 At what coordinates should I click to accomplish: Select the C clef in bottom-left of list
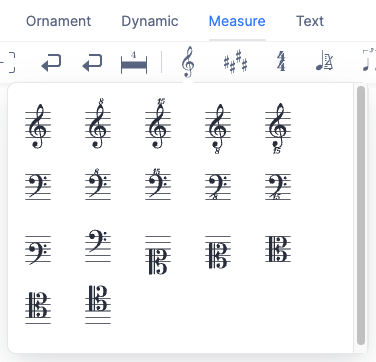(x=38, y=307)
